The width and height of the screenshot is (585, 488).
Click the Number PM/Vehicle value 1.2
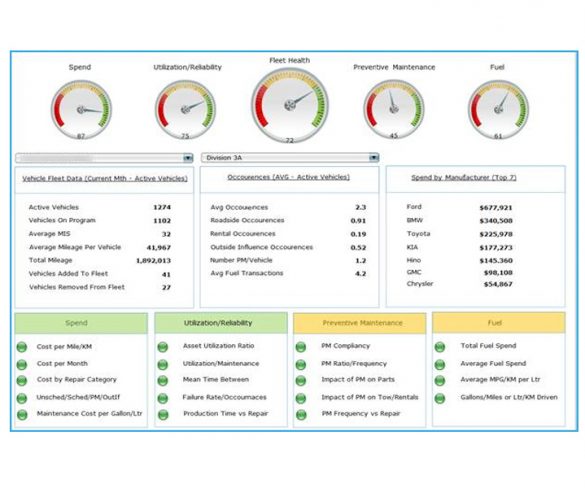(361, 261)
